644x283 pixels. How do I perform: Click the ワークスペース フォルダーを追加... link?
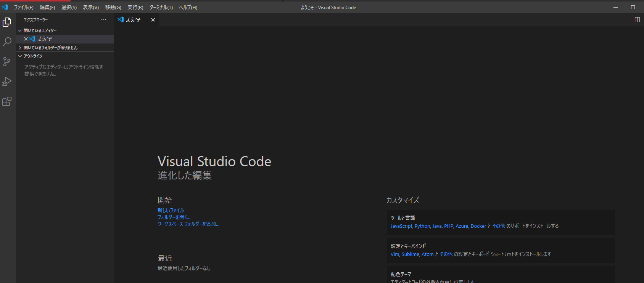point(188,224)
